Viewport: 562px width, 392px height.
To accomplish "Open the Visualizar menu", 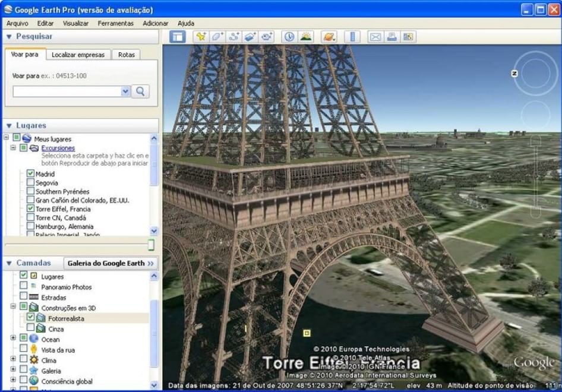I will pyautogui.click(x=75, y=23).
